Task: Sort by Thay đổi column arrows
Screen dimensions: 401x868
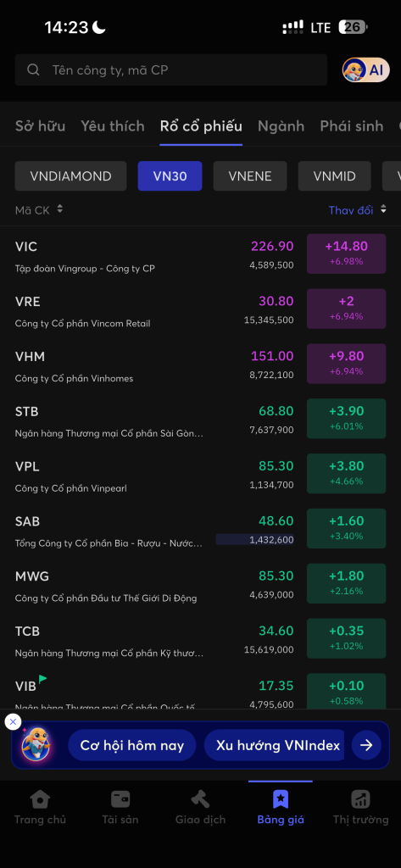Action: [382, 210]
